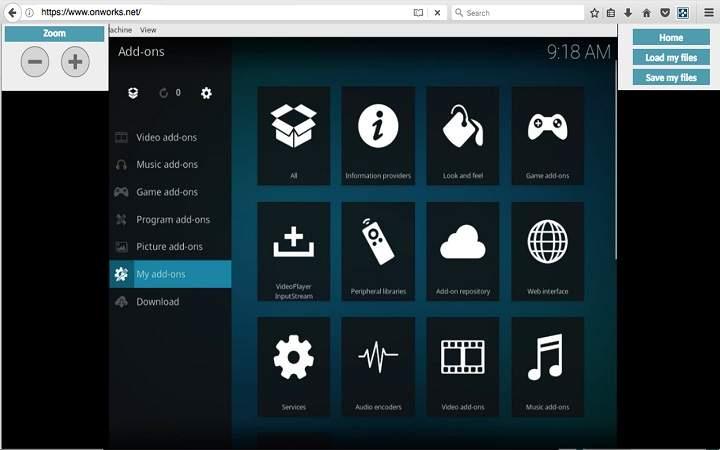Click the add-on settings gear icon

[x=206, y=93]
